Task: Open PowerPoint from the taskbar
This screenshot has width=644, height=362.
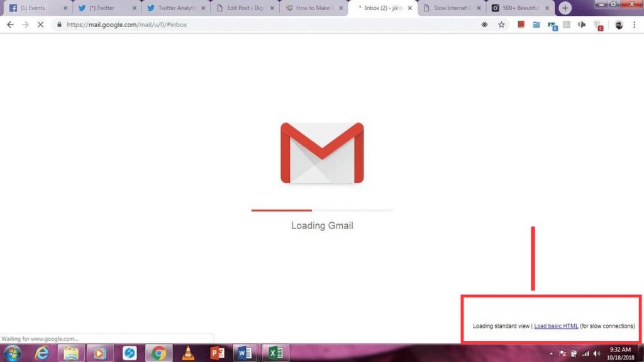Action: 217,353
